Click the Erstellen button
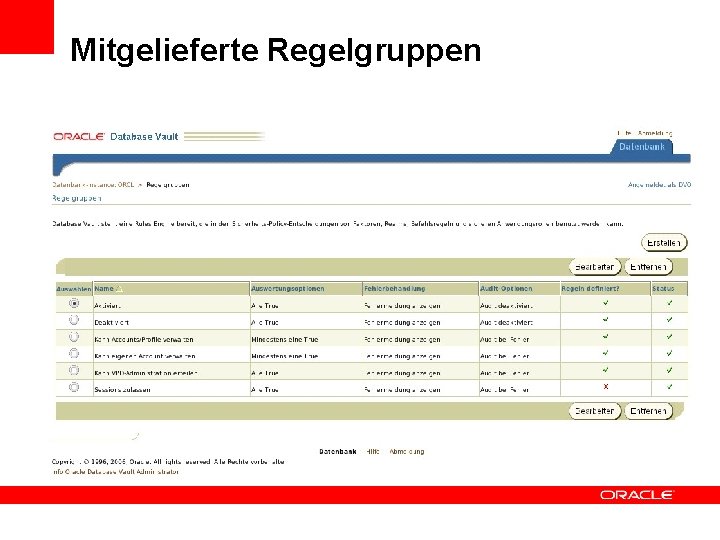The image size is (720, 540). pyautogui.click(x=664, y=243)
